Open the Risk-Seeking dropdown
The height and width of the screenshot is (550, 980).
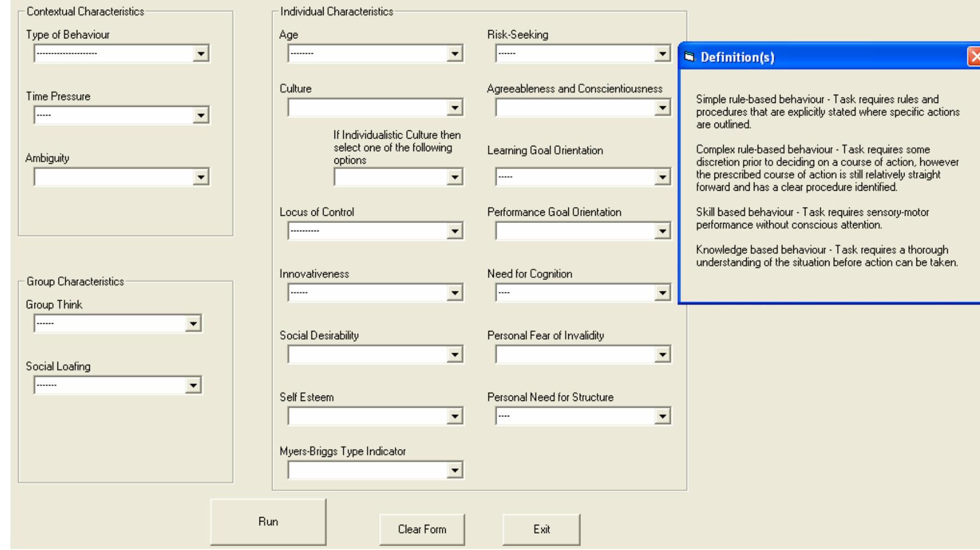[662, 54]
